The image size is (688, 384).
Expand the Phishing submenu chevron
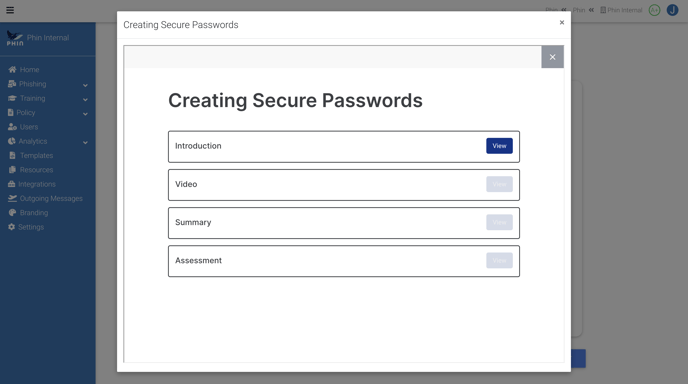[85, 85]
